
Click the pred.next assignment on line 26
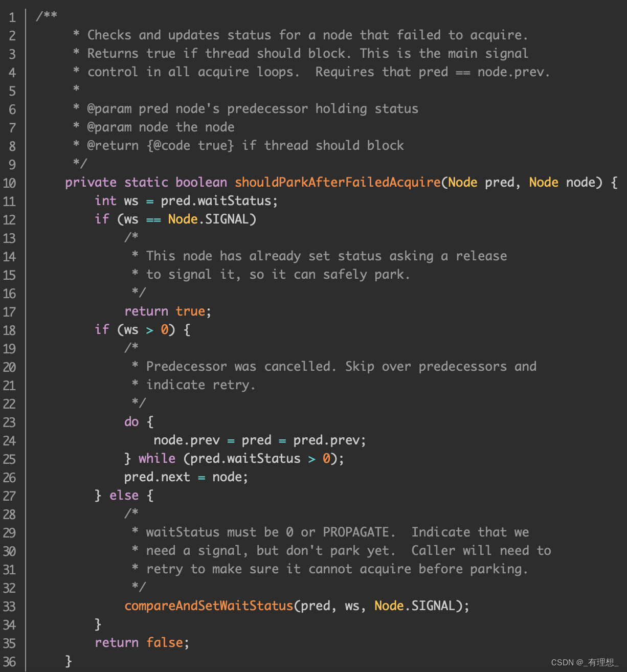[x=157, y=477]
